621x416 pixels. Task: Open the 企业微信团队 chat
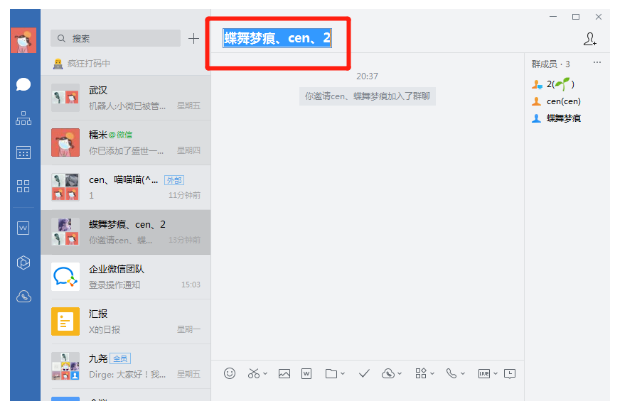click(x=126, y=277)
